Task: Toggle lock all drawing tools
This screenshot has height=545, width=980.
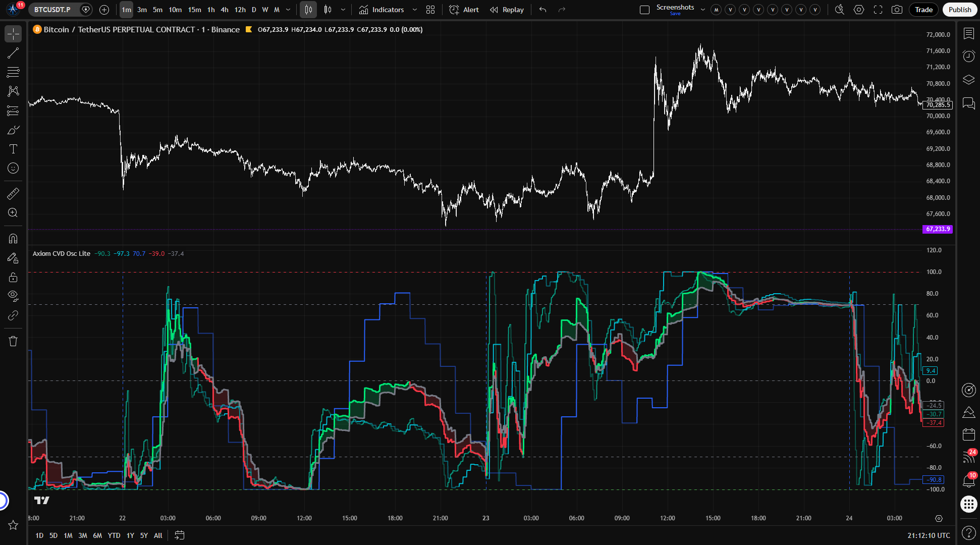Action: (13, 277)
